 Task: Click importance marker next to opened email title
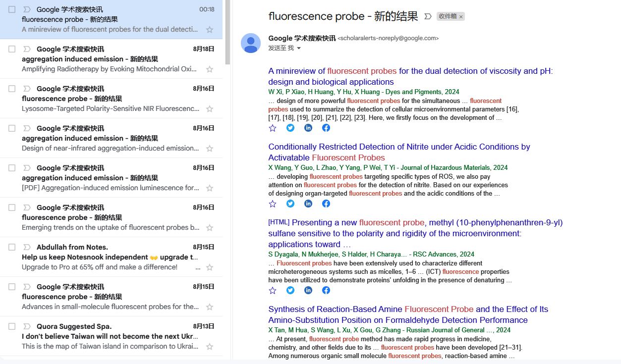click(428, 16)
